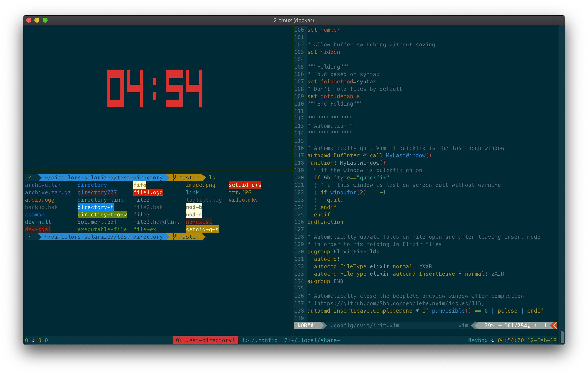The image size is (588, 375).
Task: Click the blue highlighted directory+t entry
Action: tap(95, 207)
